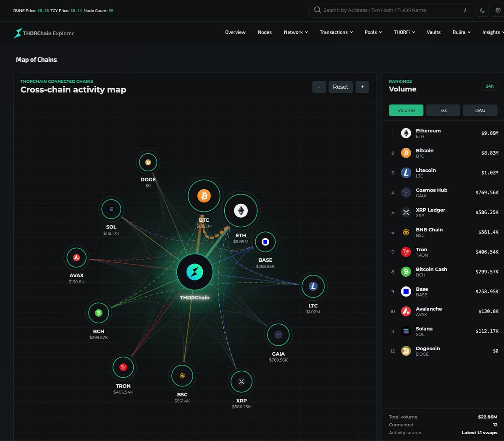Switch rankings to Volume tab
This screenshot has height=441, width=504.
pyautogui.click(x=406, y=110)
